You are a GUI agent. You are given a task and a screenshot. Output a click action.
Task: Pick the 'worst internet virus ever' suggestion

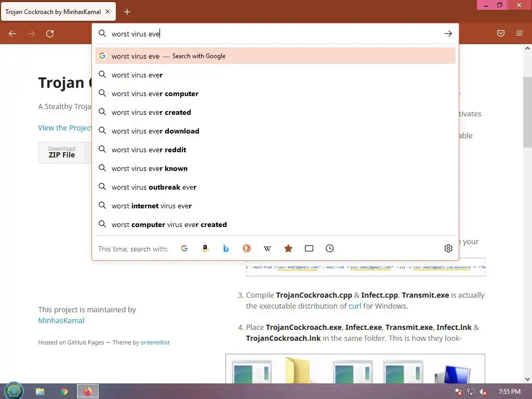pyautogui.click(x=275, y=206)
